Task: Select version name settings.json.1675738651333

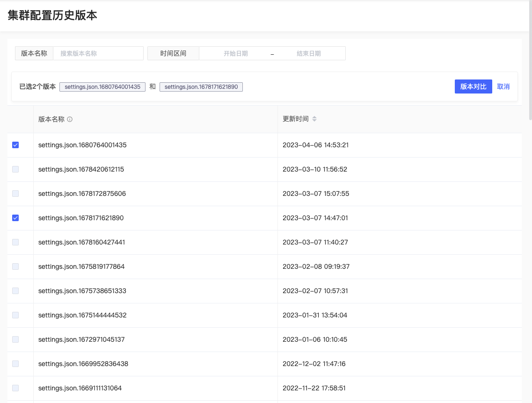Action: tap(82, 291)
